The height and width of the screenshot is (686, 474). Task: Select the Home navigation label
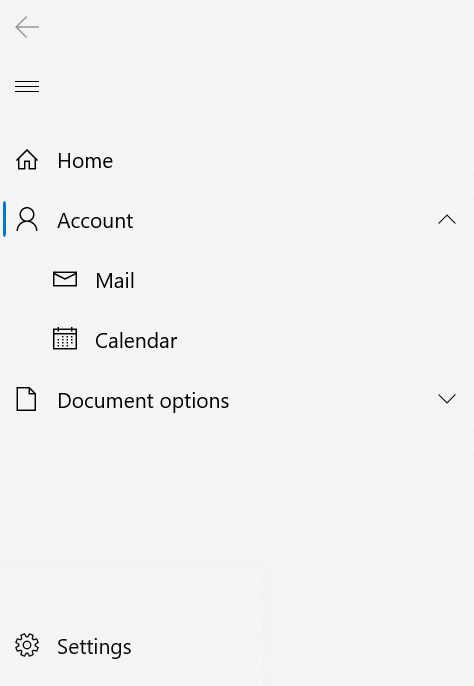[85, 161]
